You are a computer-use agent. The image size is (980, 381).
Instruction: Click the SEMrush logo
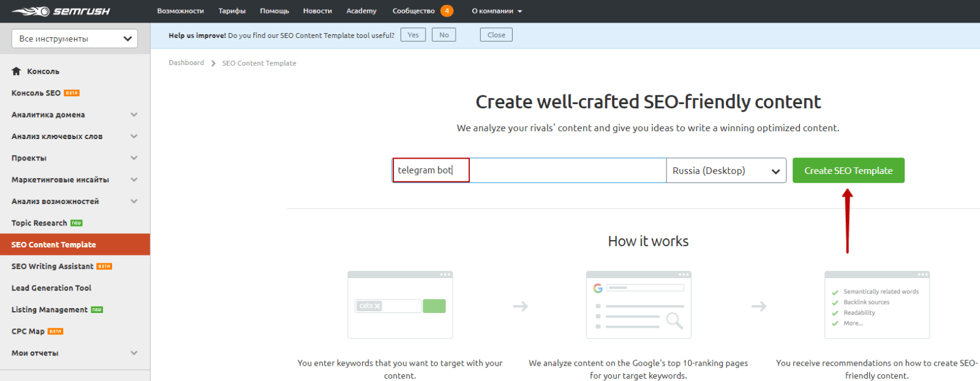point(61,11)
